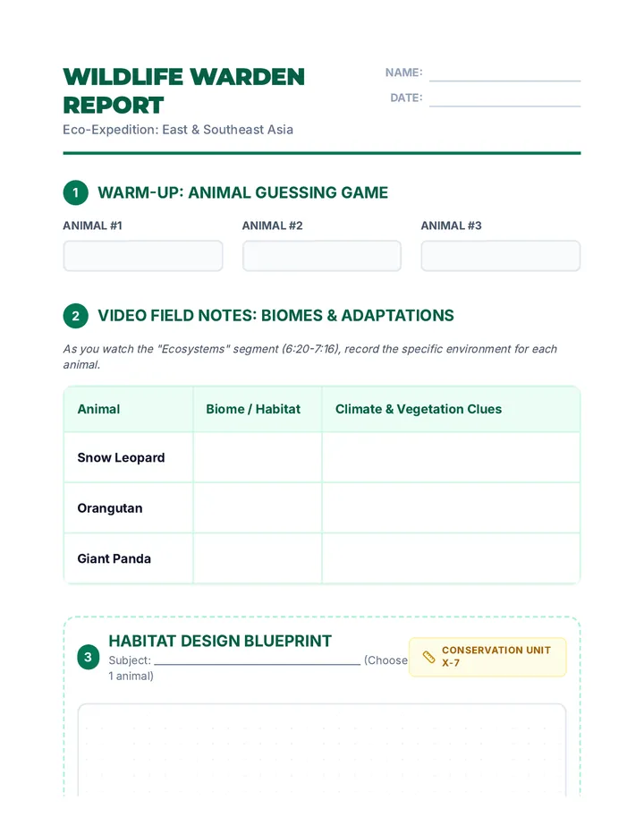Viewport: 644px width, 834px height.
Task: Click the section 3 number badge
Action: 88,657
